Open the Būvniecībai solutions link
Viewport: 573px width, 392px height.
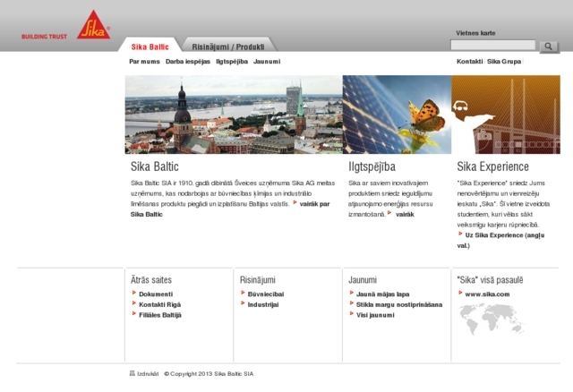[x=266, y=294]
